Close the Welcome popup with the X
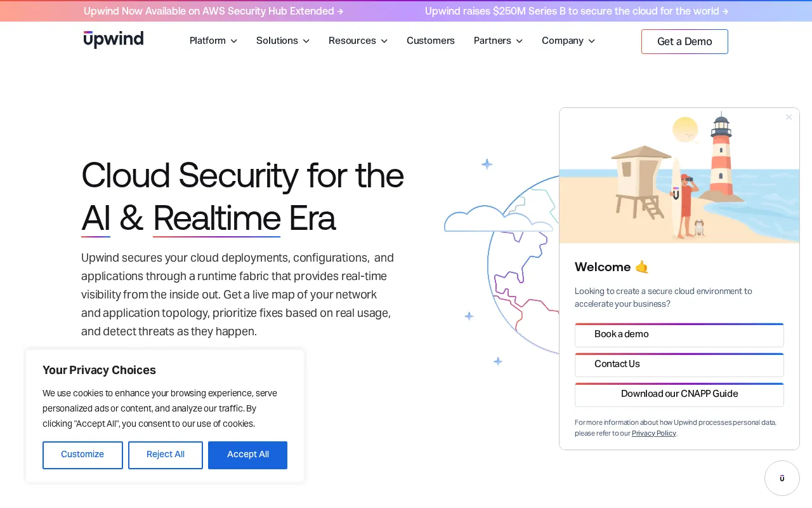 click(789, 117)
